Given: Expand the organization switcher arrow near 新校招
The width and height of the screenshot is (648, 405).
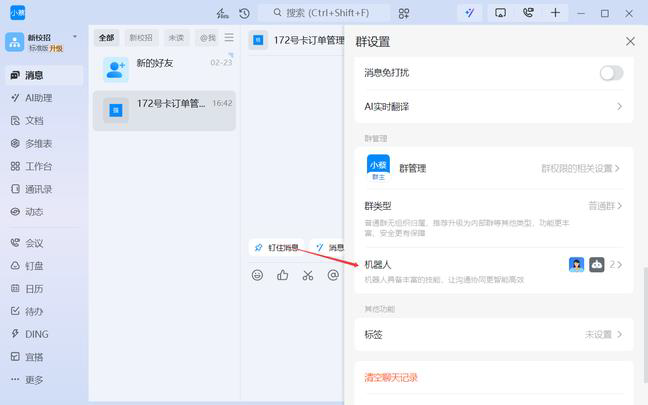Looking at the screenshot, I should tap(75, 37).
